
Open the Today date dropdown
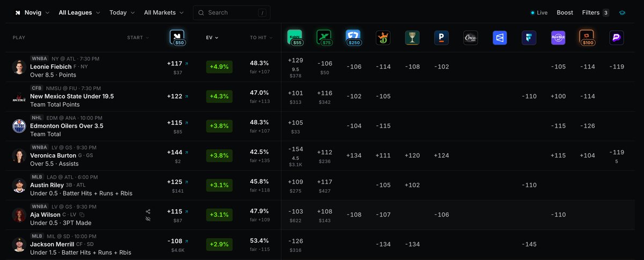(122, 12)
